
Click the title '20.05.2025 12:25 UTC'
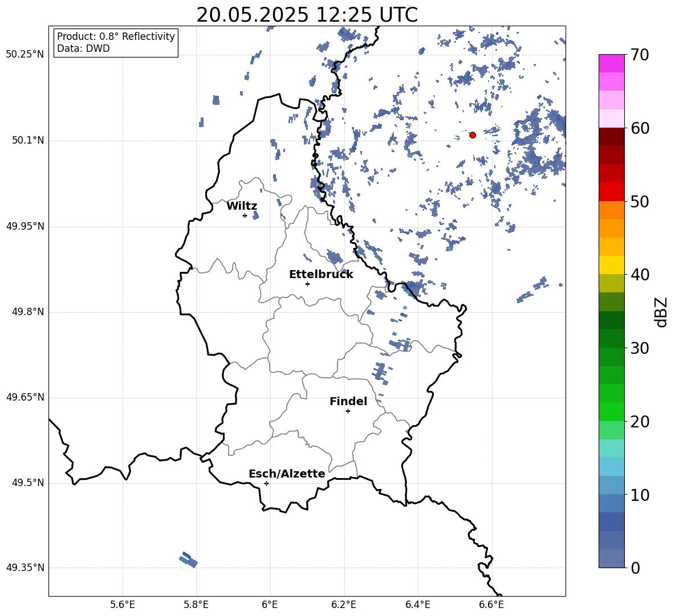[307, 15]
